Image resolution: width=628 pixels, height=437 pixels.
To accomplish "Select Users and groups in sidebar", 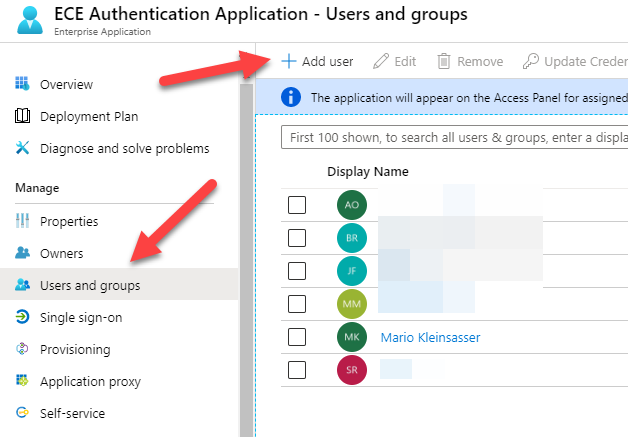I will [119, 285].
